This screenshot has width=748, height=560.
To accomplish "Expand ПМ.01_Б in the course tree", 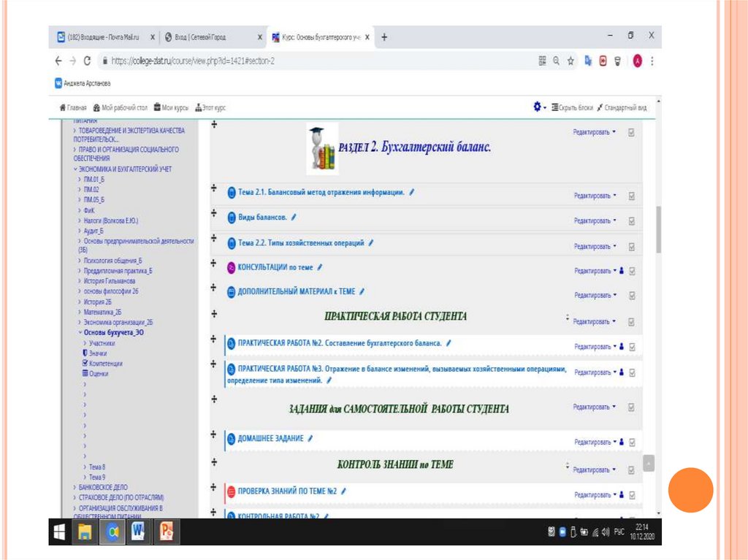I will [80, 180].
